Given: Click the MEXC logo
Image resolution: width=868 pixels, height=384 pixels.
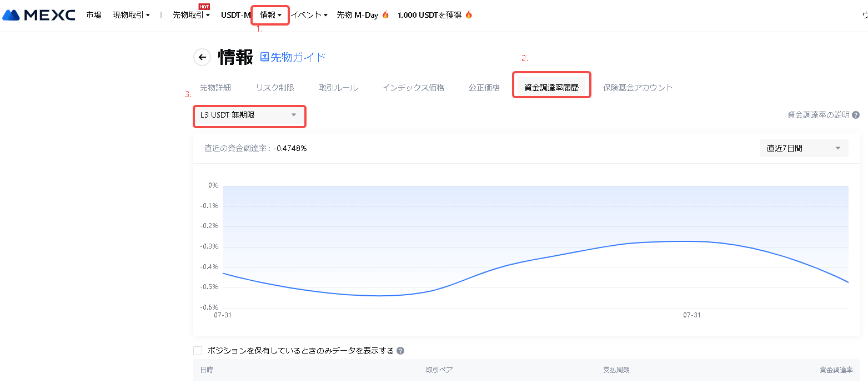Looking at the screenshot, I should 39,15.
